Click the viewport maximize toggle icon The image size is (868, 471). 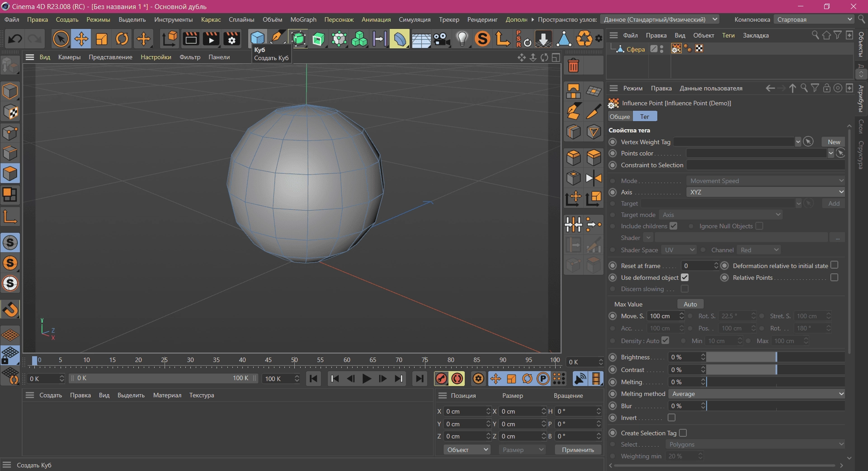(556, 57)
